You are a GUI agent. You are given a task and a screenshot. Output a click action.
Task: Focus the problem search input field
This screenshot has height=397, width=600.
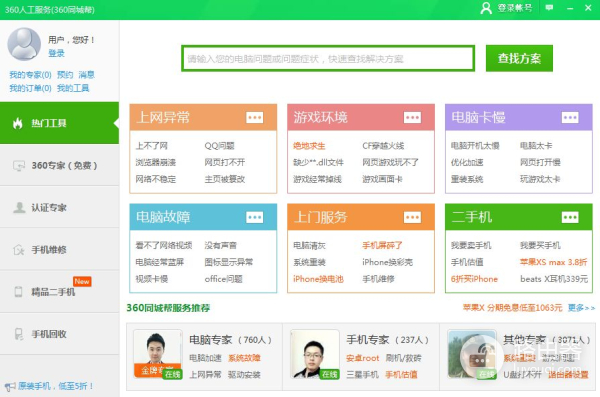[x=328, y=59]
